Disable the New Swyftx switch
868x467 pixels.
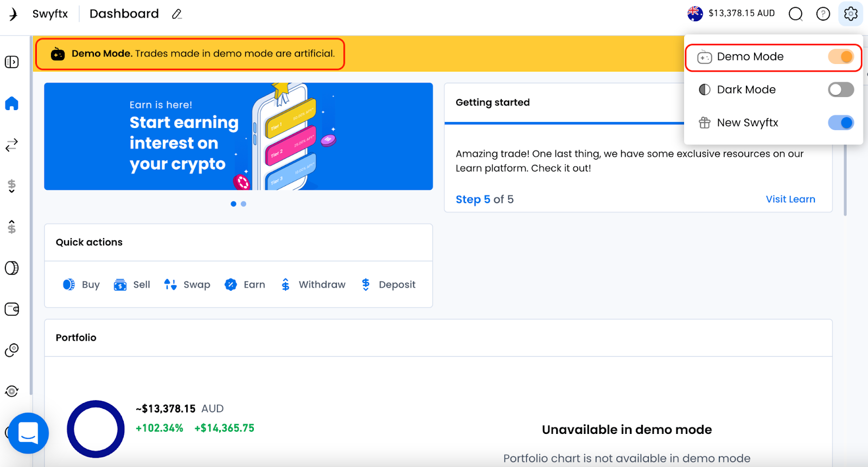[841, 123]
